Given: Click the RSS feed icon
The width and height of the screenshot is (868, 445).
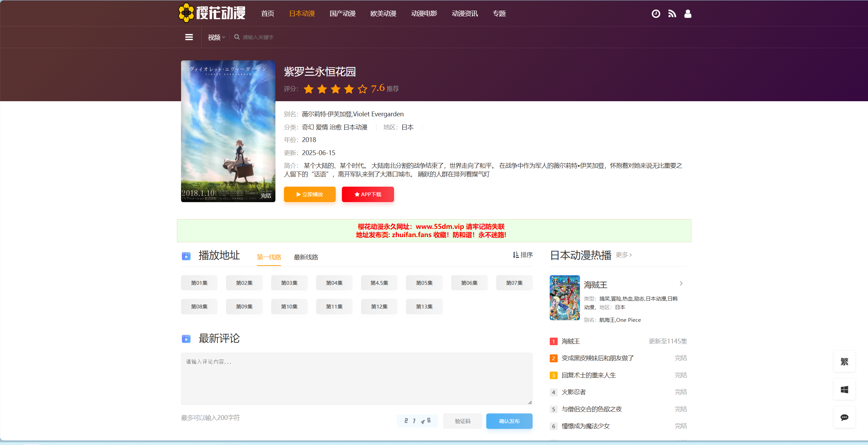Looking at the screenshot, I should [x=672, y=14].
